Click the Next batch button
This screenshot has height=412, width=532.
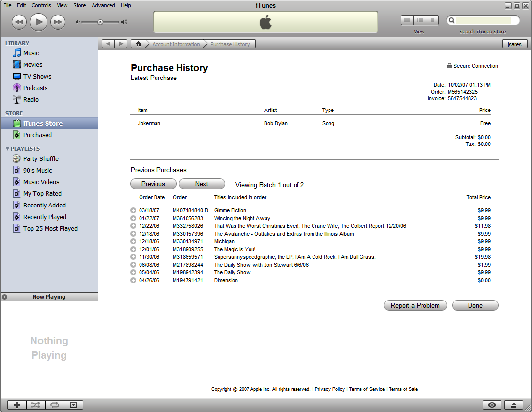[x=202, y=184]
